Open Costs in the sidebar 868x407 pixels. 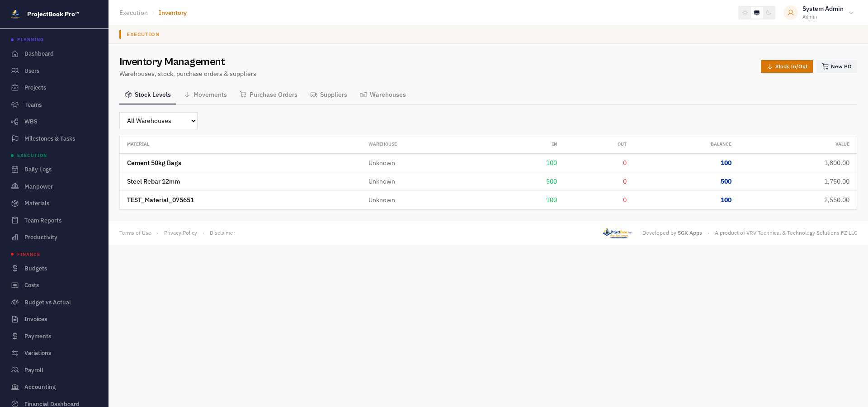click(32, 285)
